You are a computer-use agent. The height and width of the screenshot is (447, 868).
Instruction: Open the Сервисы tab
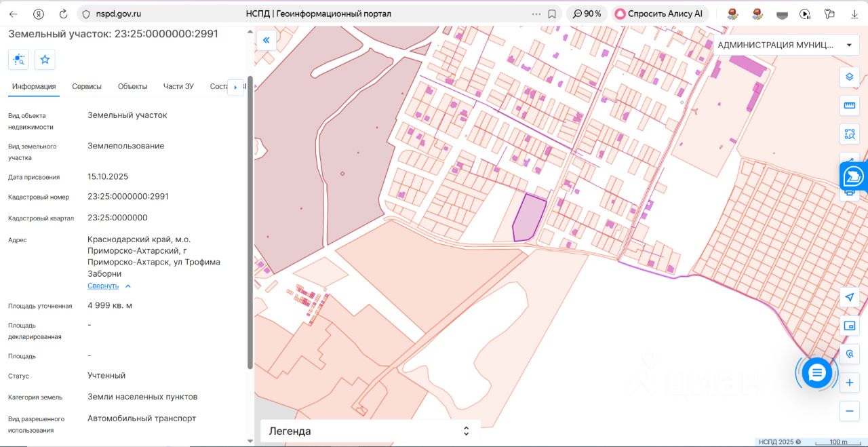click(87, 86)
